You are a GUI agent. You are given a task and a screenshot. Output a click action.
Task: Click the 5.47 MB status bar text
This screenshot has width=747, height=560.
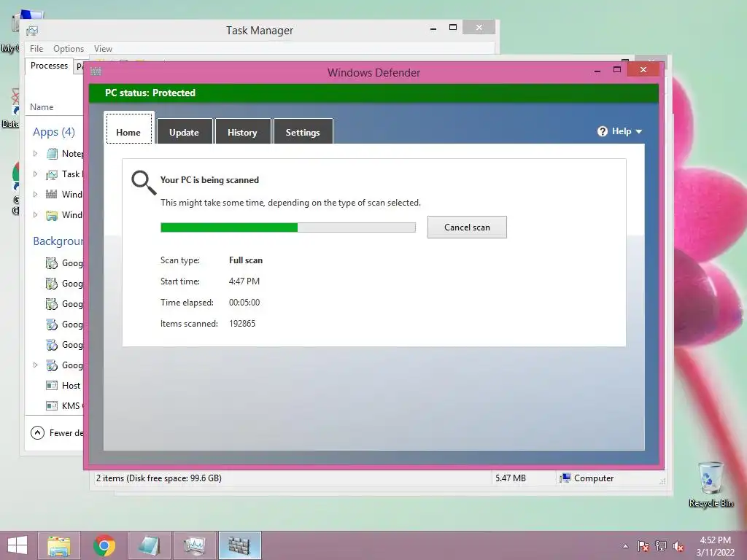(x=510, y=478)
